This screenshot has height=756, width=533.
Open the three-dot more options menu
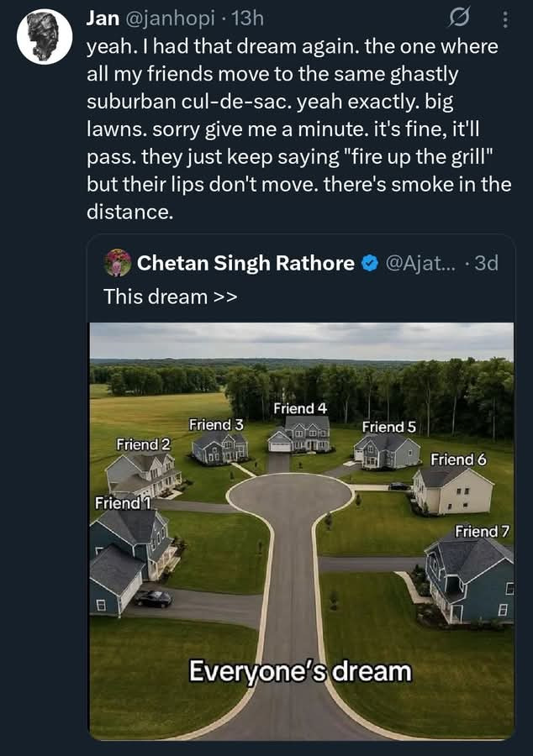pyautogui.click(x=504, y=18)
